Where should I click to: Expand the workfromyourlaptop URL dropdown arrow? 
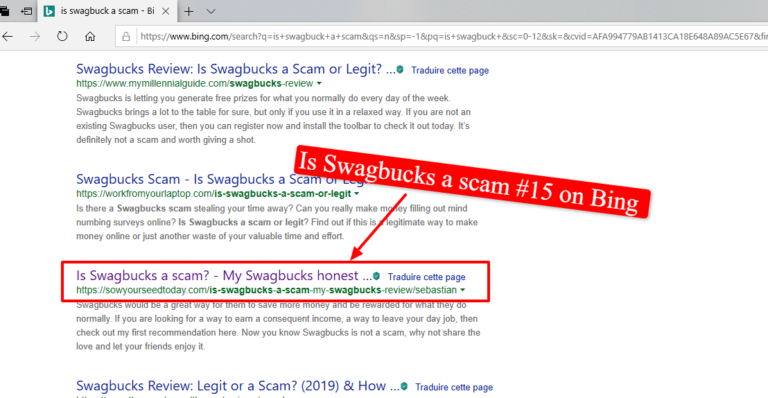click(x=357, y=194)
